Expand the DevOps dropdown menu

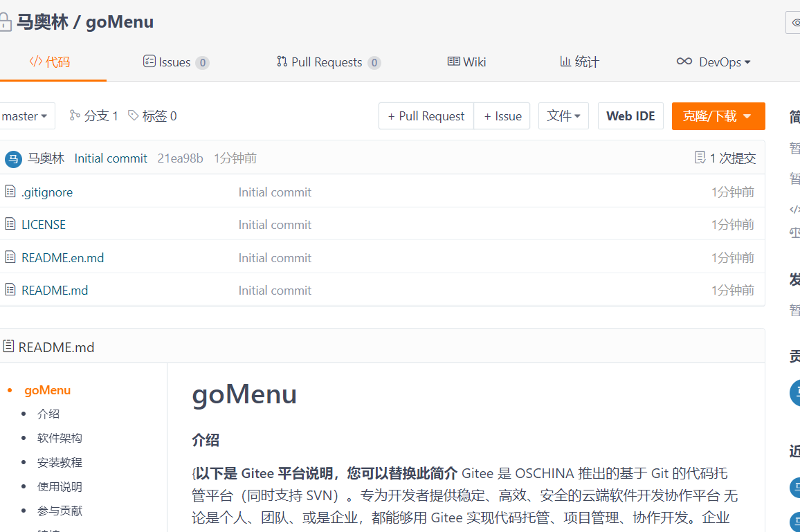[713, 62]
